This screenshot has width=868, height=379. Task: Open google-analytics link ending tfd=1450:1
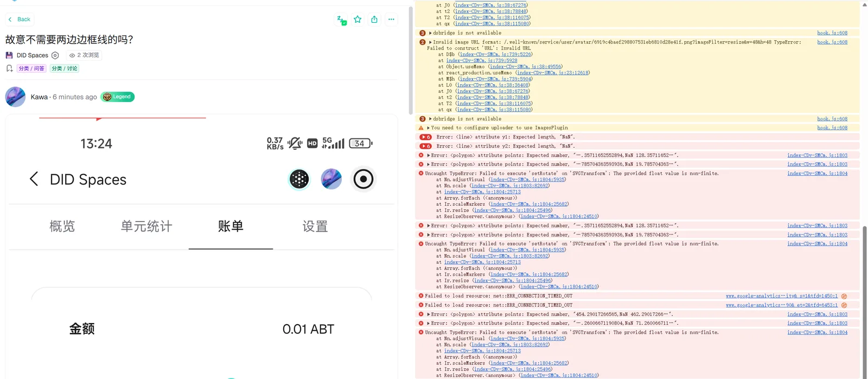pyautogui.click(x=782, y=296)
